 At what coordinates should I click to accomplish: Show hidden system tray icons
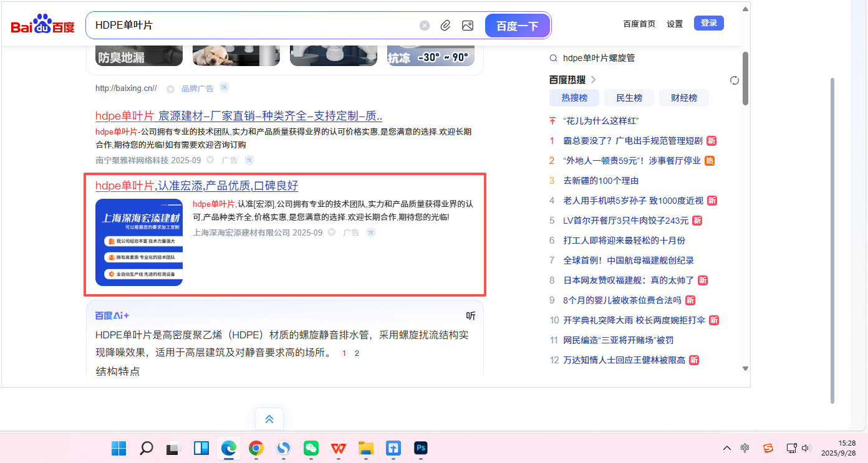pyautogui.click(x=727, y=448)
